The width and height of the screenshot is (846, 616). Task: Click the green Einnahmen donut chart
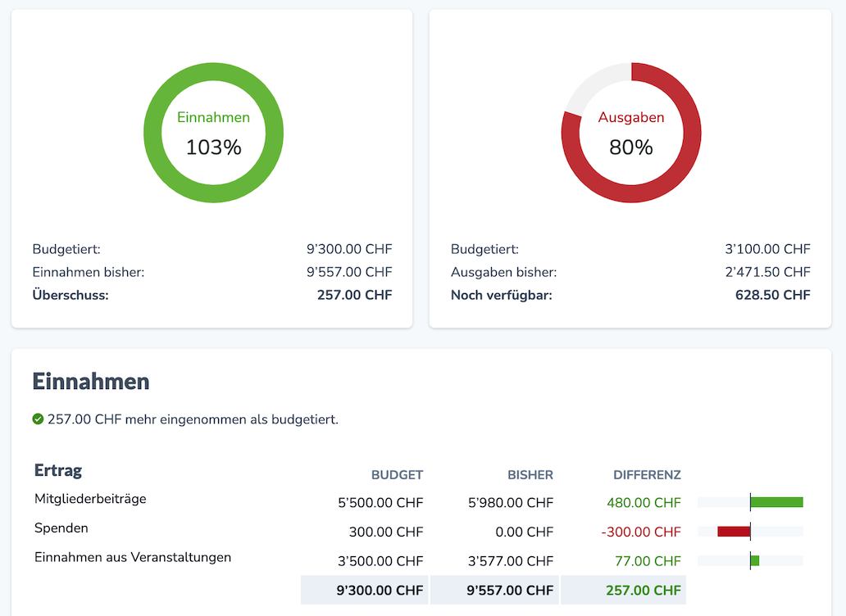[213, 74]
